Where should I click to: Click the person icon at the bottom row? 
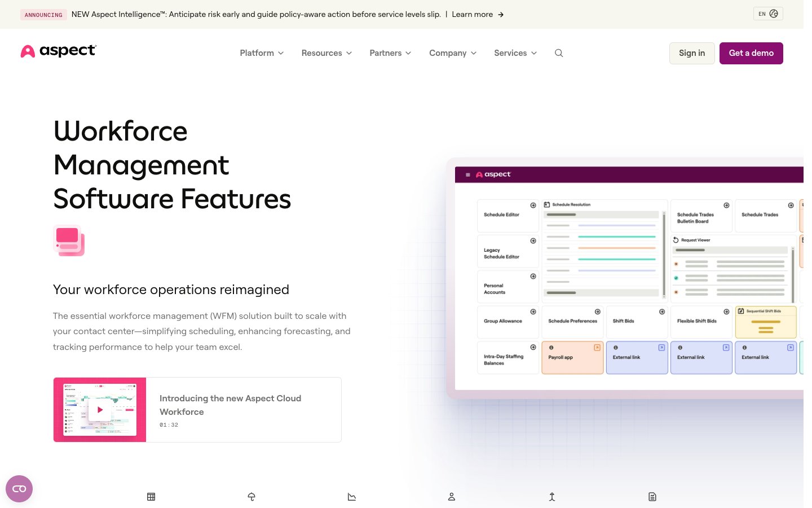(x=451, y=497)
